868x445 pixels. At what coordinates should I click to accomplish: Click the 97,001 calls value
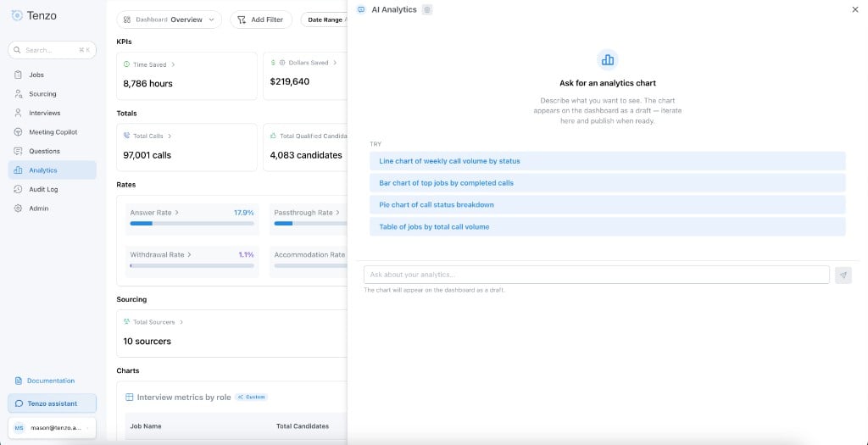(x=147, y=155)
